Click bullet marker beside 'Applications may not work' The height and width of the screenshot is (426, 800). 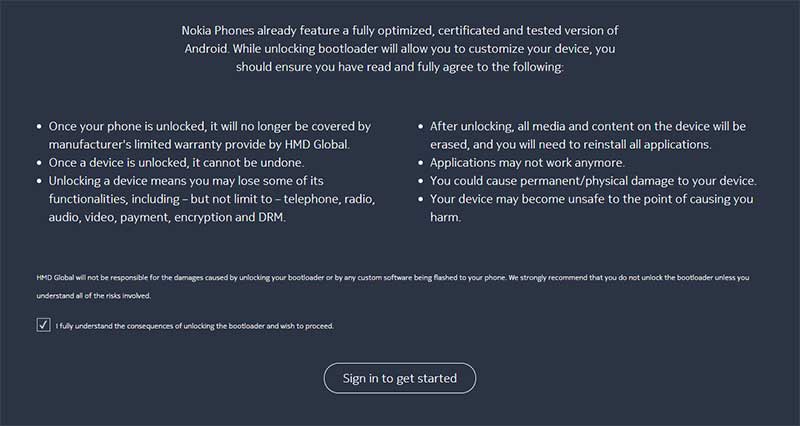coord(420,163)
